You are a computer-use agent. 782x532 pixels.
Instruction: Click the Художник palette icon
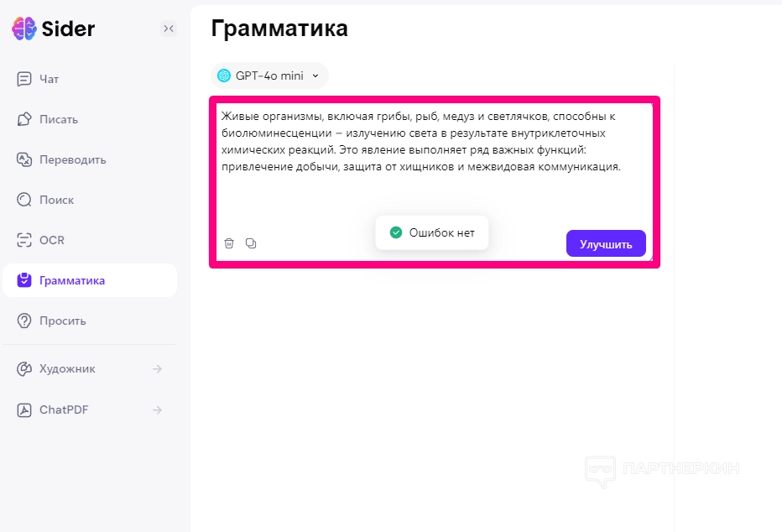24,368
